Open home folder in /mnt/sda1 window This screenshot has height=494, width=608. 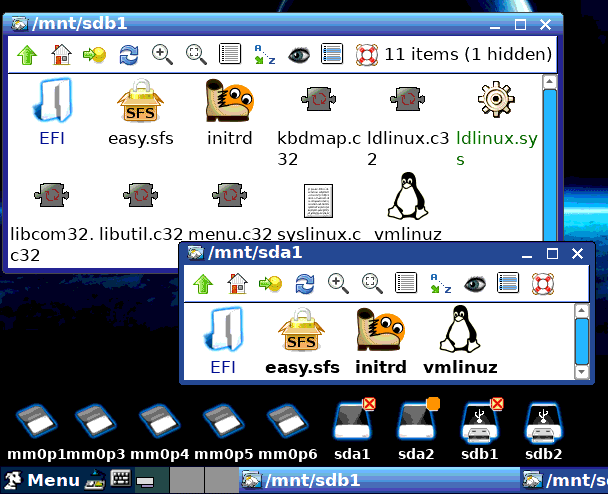pos(237,283)
